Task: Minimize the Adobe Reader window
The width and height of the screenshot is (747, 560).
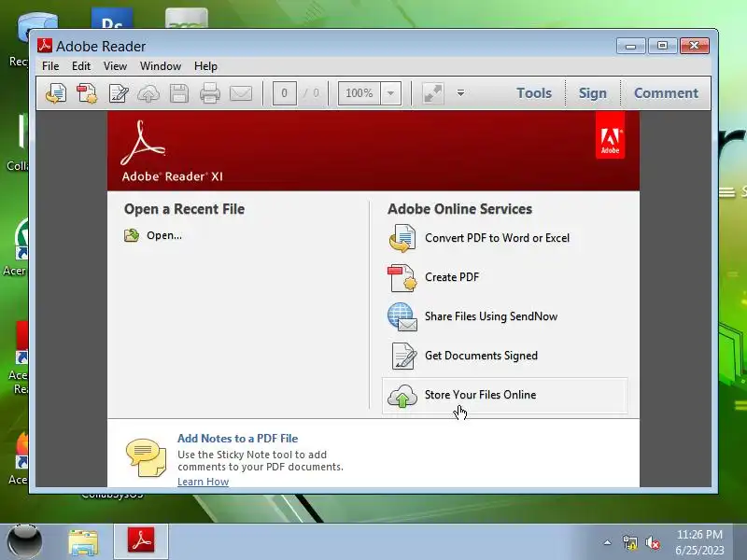Action: tap(631, 46)
